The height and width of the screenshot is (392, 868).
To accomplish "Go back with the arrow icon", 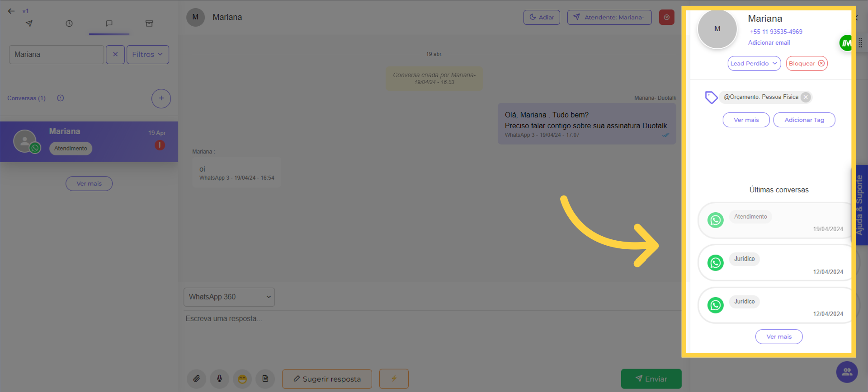I will 11,11.
